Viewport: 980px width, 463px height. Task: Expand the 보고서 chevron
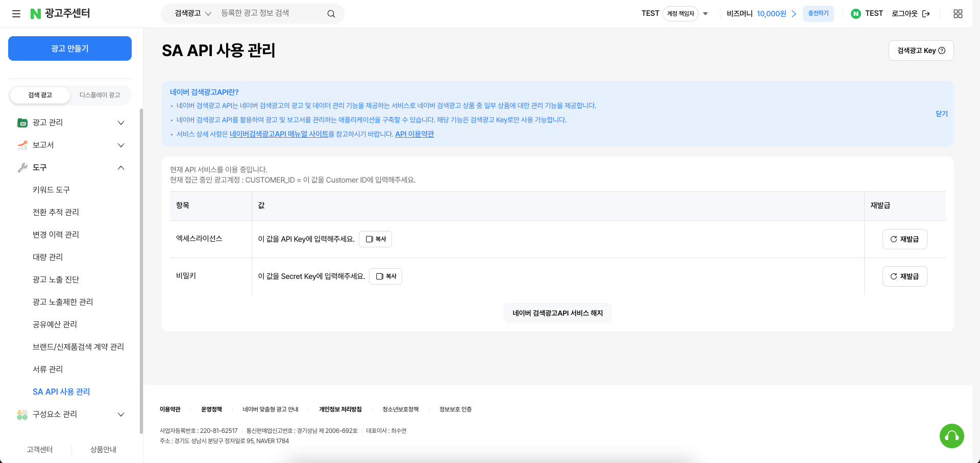coord(121,145)
